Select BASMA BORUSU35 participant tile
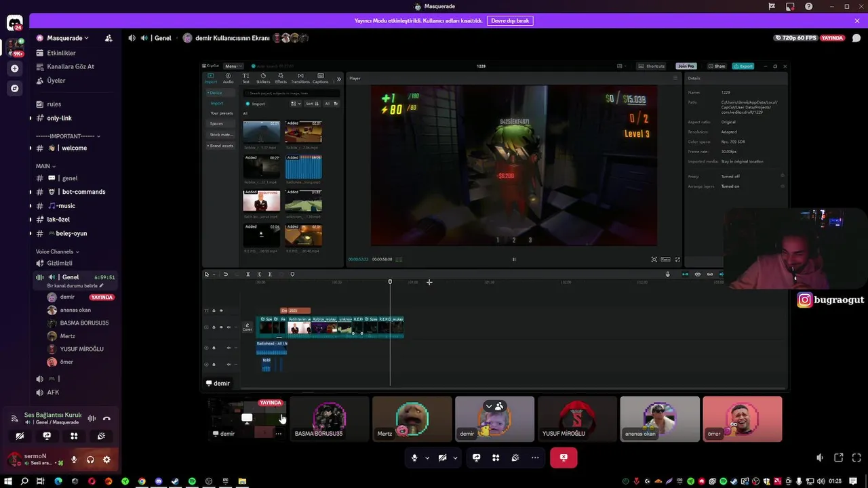The width and height of the screenshot is (868, 488). point(330,419)
